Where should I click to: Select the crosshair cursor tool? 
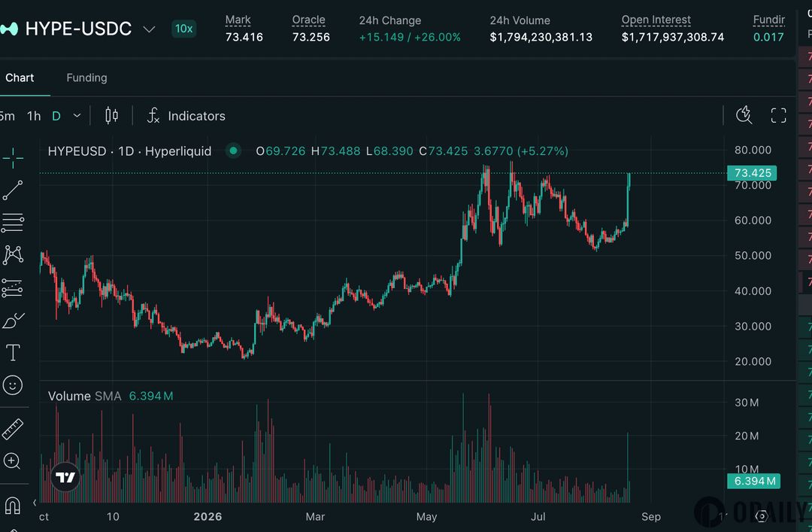coord(13,157)
